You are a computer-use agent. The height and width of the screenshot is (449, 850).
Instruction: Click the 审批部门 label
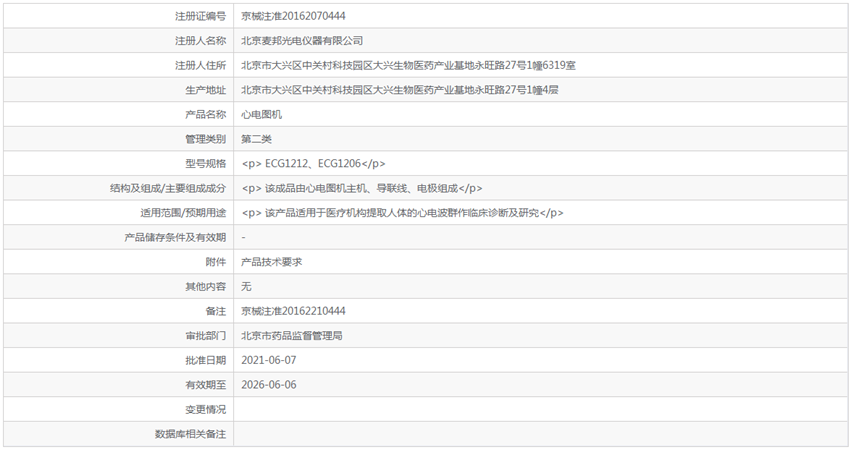(205, 336)
